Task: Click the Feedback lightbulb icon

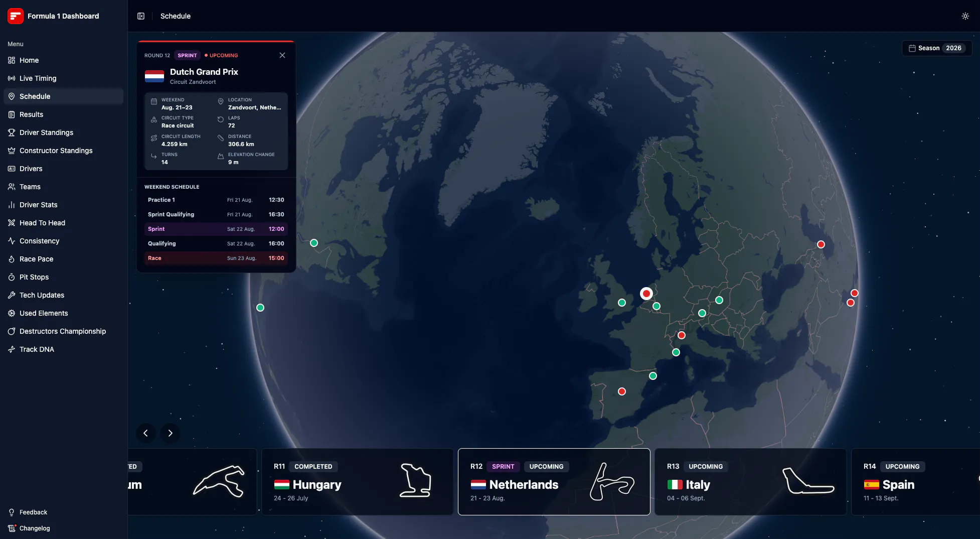Action: pos(12,512)
